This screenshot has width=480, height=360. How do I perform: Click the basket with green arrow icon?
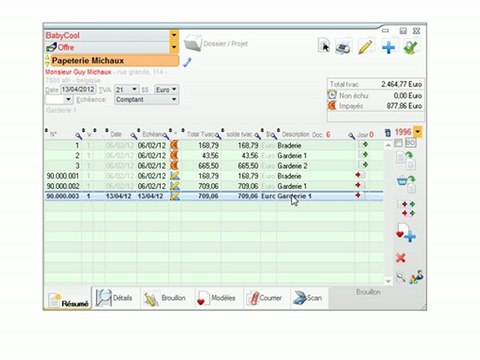(406, 184)
